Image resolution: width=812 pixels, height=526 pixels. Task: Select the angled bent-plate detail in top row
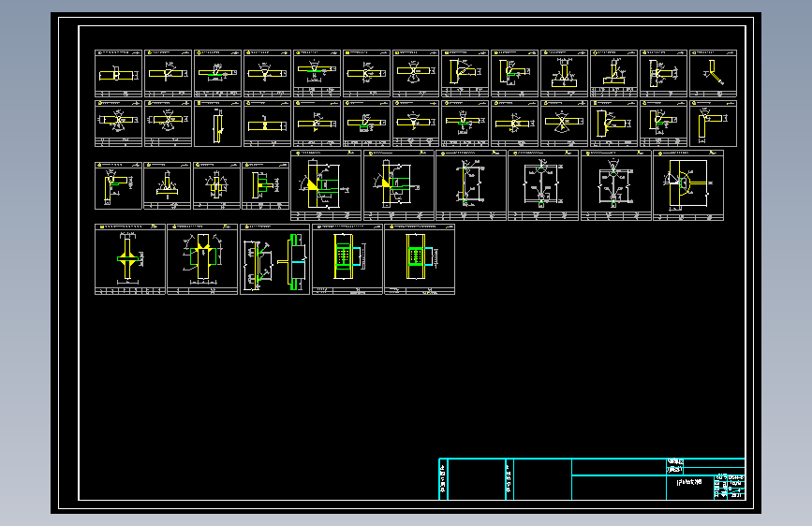pyautogui.click(x=713, y=74)
